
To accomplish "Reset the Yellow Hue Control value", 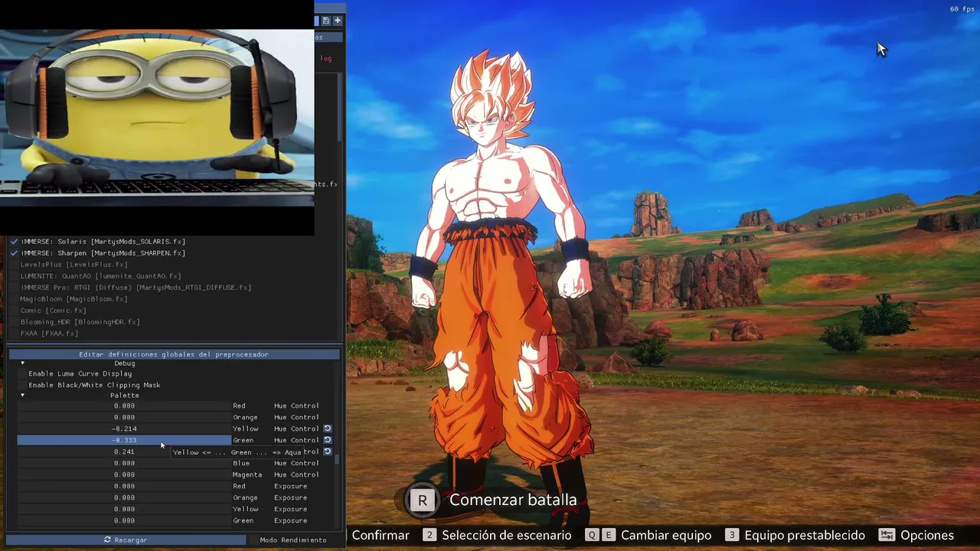I will (x=327, y=429).
